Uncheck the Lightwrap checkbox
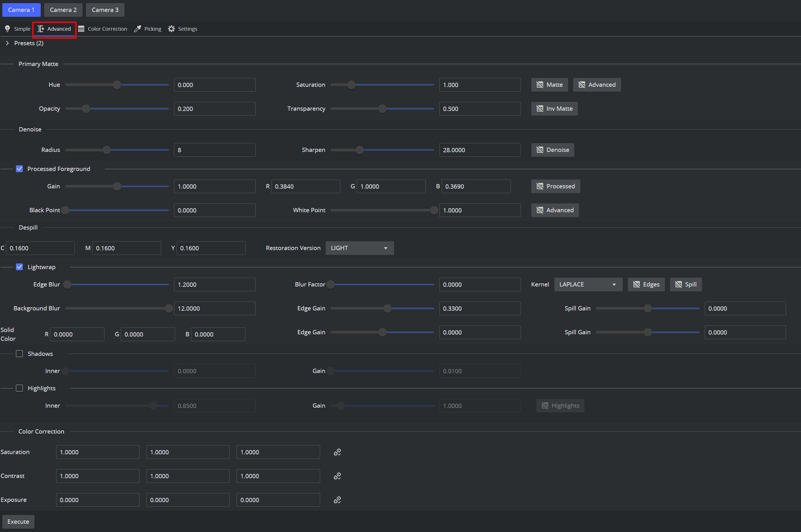The height and width of the screenshot is (532, 801). 19,267
